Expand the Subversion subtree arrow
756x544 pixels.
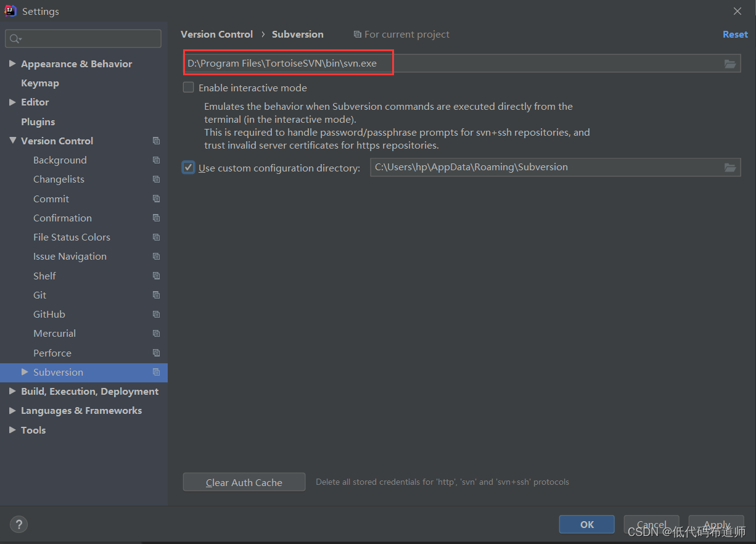[25, 372]
